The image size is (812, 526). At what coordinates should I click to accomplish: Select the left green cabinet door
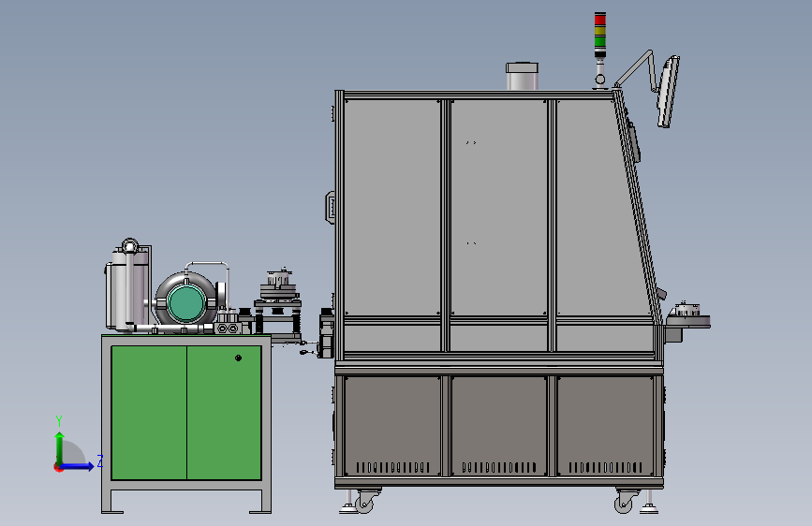[x=149, y=413]
